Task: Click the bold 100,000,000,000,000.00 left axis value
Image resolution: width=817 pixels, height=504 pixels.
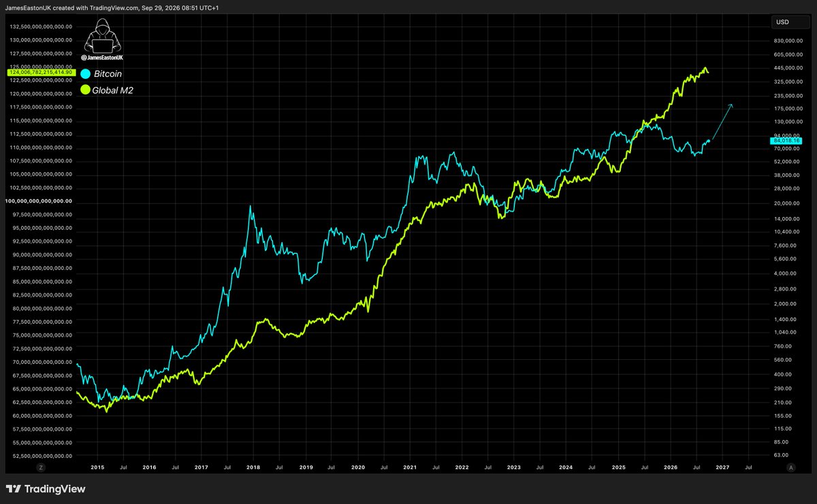Action: 39,201
